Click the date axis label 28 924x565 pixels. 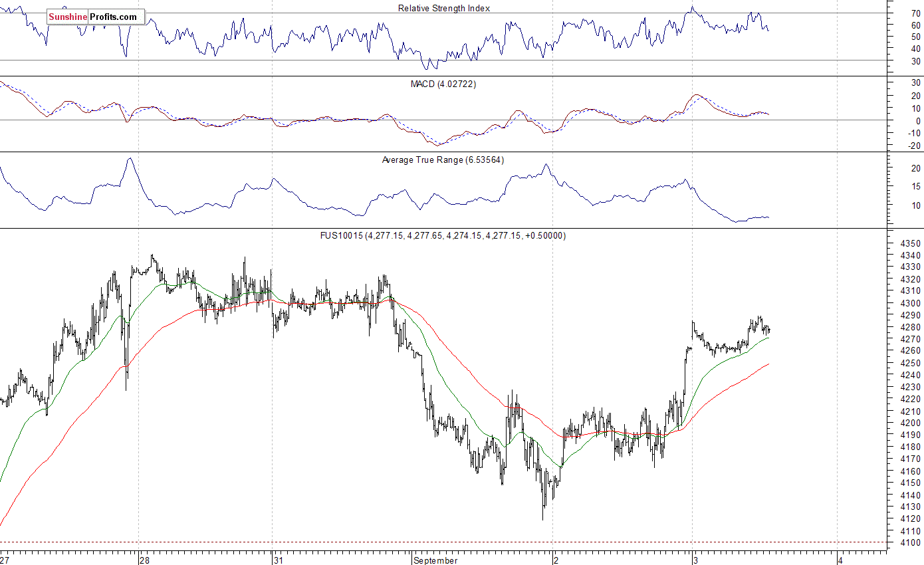[x=145, y=560]
